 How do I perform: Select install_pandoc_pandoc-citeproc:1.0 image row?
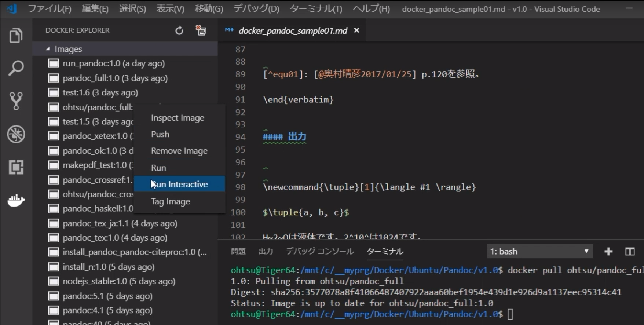click(x=125, y=252)
